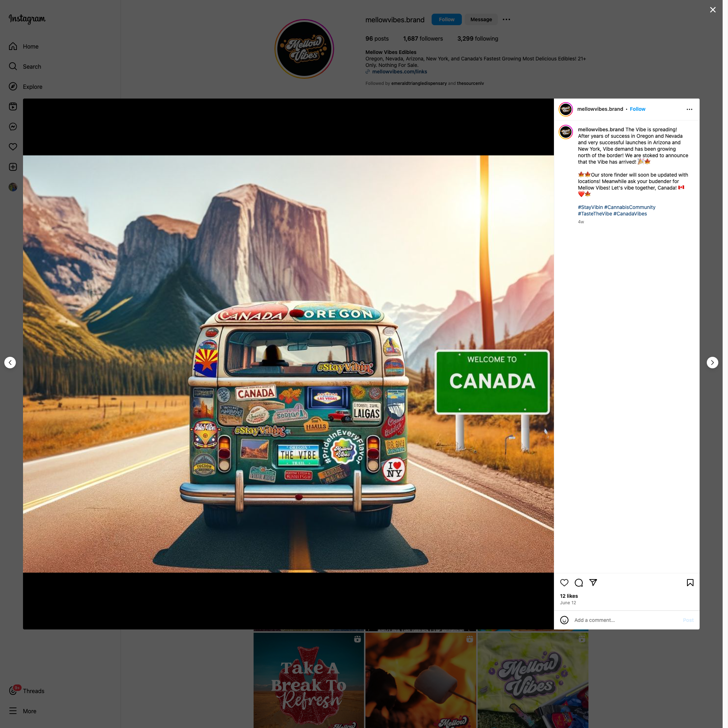728x728 pixels.
Task: Open the roasting marshmallow reel thumbnail
Action: [420, 680]
